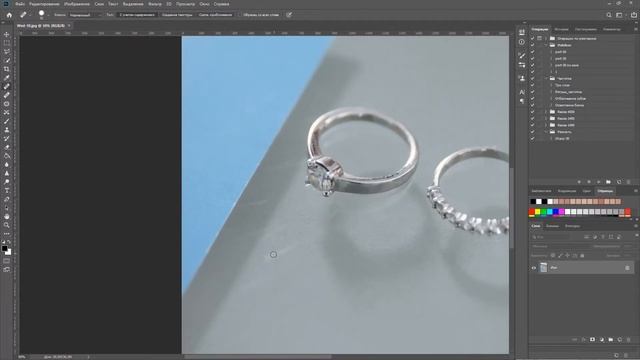This screenshot has width=640, height=360.
Task: Delete layer with Layers panel trash icon
Action: (x=629, y=340)
